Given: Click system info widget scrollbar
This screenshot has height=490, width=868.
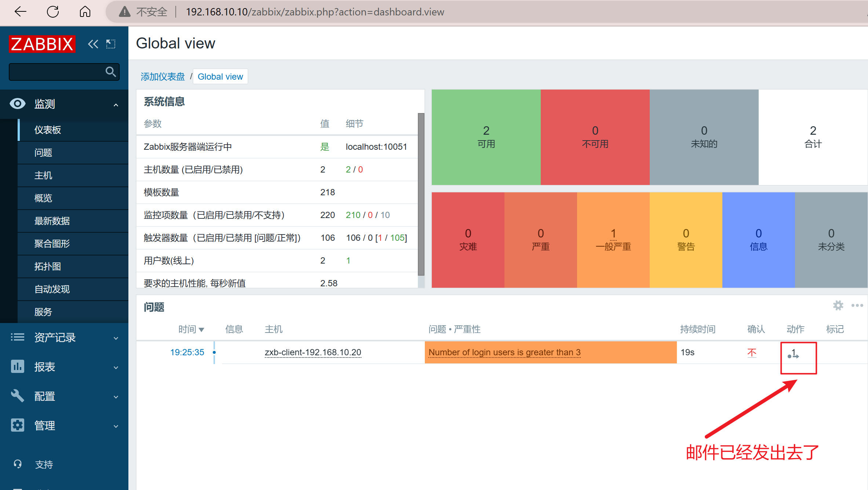Looking at the screenshot, I should [421, 194].
